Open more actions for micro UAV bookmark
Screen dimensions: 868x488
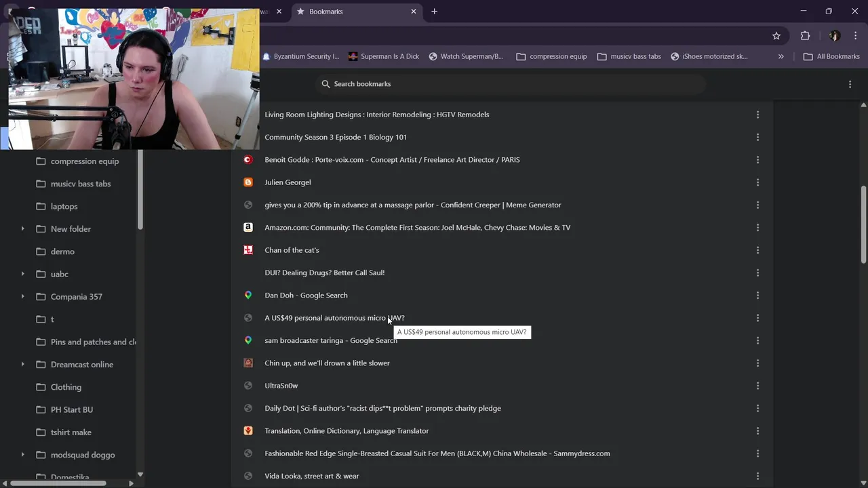[757, 318]
